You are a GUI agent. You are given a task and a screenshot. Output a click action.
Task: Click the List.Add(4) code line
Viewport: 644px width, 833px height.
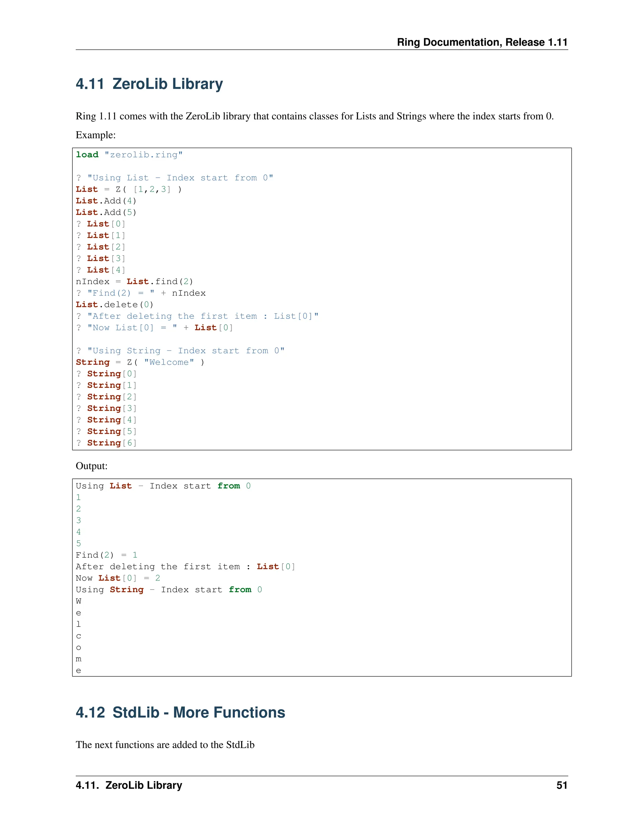tap(106, 201)
